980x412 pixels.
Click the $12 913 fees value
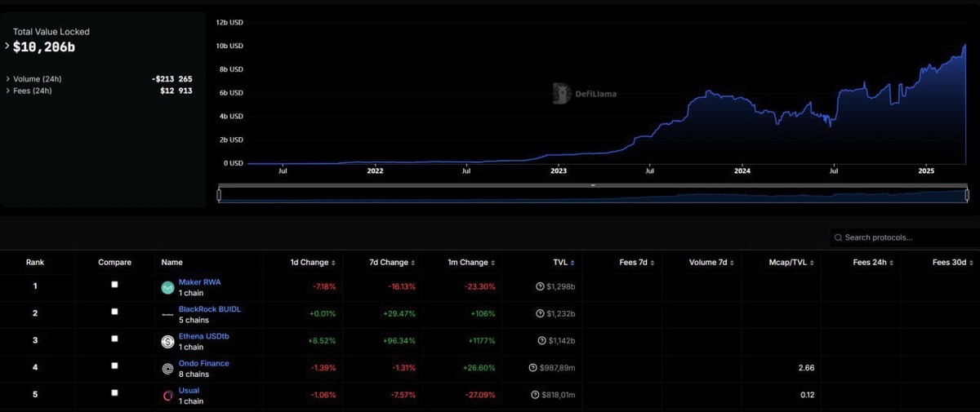click(176, 91)
